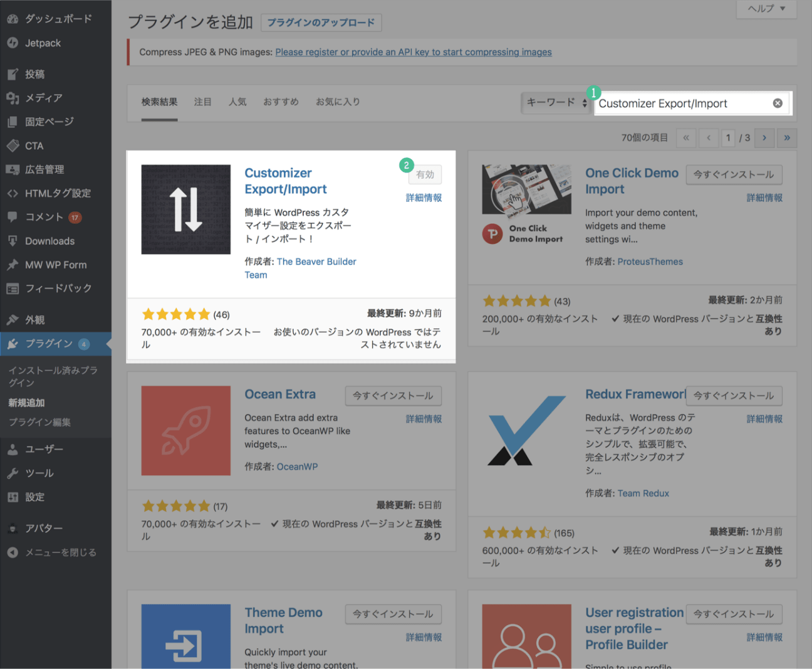Screen dimensions: 812x669
Task: Click the CTA diamond icon
Action: (x=13, y=145)
